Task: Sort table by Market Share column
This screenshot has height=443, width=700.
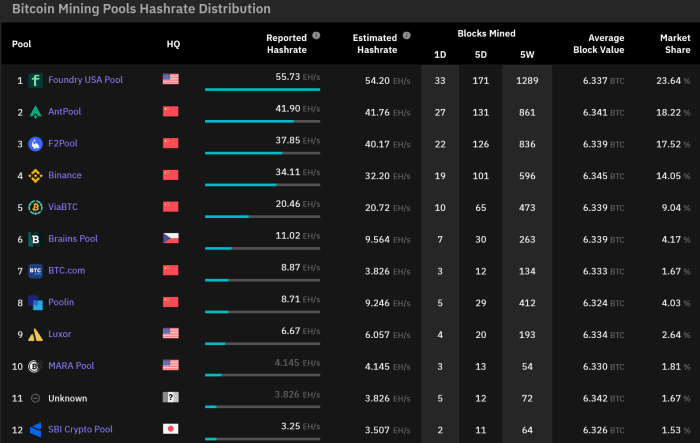Action: click(x=675, y=43)
